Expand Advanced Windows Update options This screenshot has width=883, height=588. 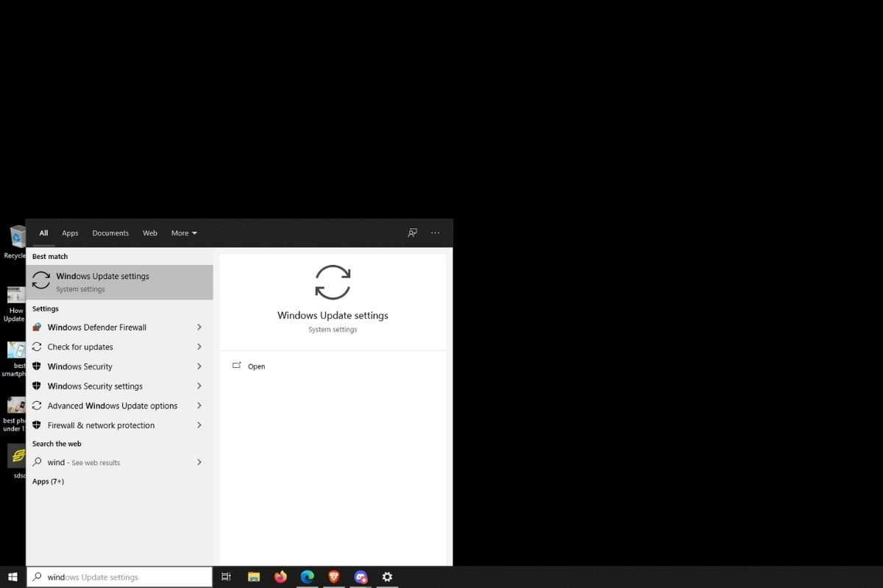pyautogui.click(x=199, y=405)
